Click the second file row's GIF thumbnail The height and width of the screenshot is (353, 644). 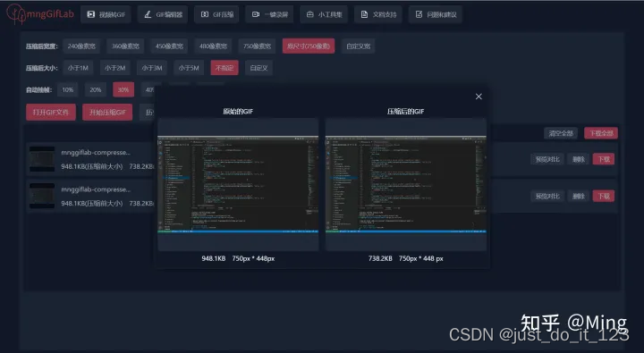tap(42, 196)
